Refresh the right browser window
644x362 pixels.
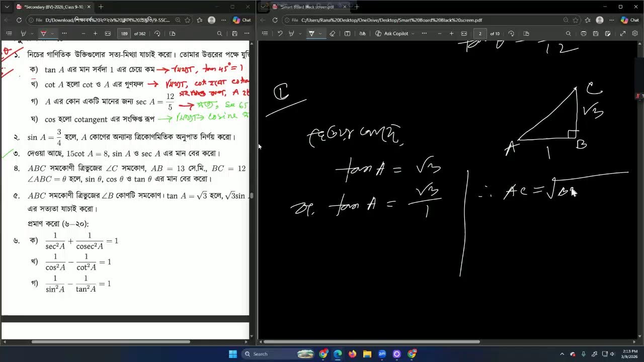point(275,20)
